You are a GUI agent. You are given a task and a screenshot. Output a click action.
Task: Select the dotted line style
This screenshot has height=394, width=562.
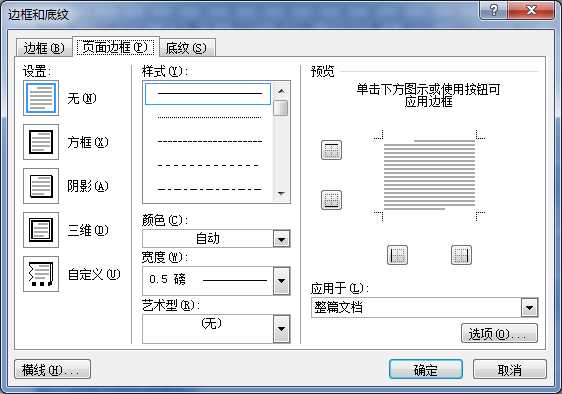click(209, 117)
